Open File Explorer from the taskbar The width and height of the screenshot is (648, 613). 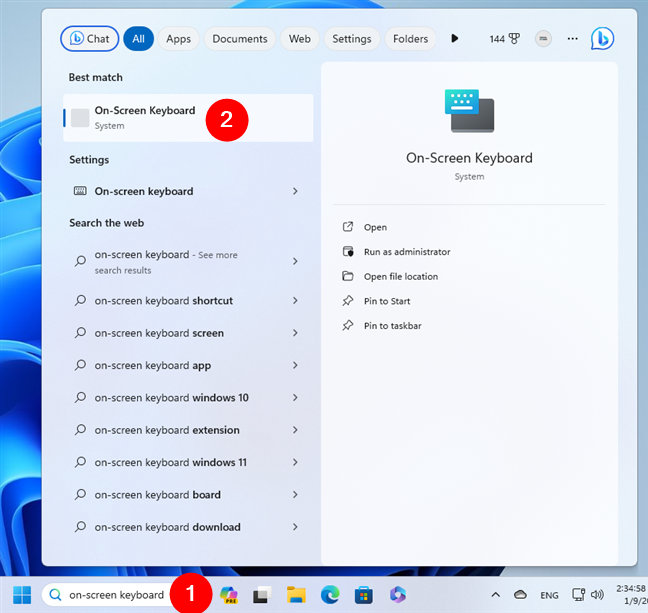296,595
